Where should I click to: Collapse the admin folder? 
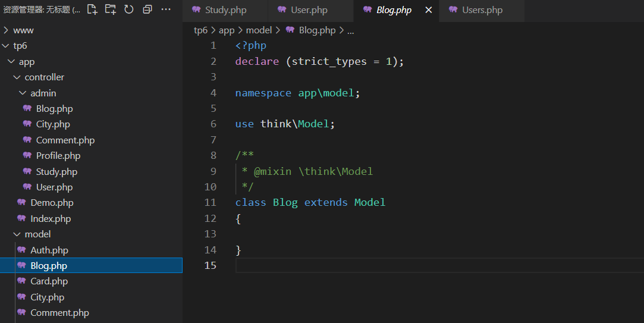tap(91, 93)
